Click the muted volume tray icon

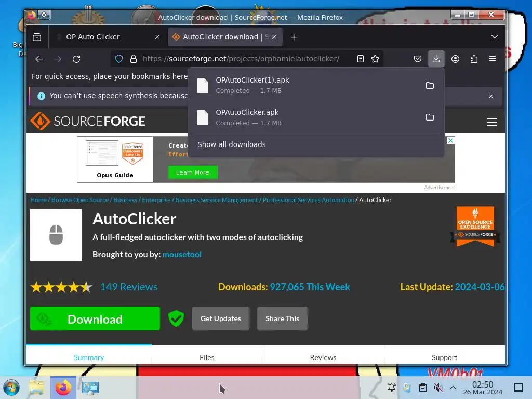point(438,388)
